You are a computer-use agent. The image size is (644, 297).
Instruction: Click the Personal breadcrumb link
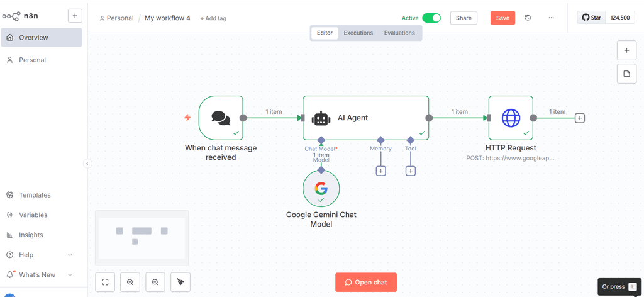point(116,18)
